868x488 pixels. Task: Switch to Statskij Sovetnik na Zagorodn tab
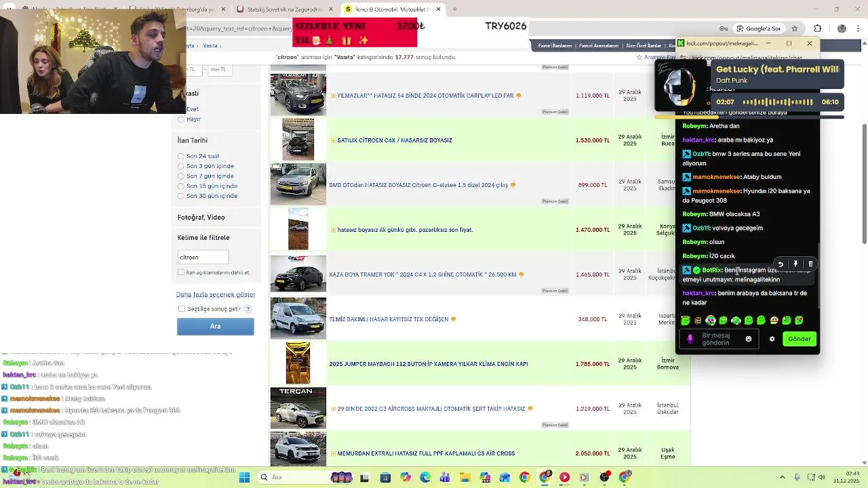pyautogui.click(x=285, y=9)
